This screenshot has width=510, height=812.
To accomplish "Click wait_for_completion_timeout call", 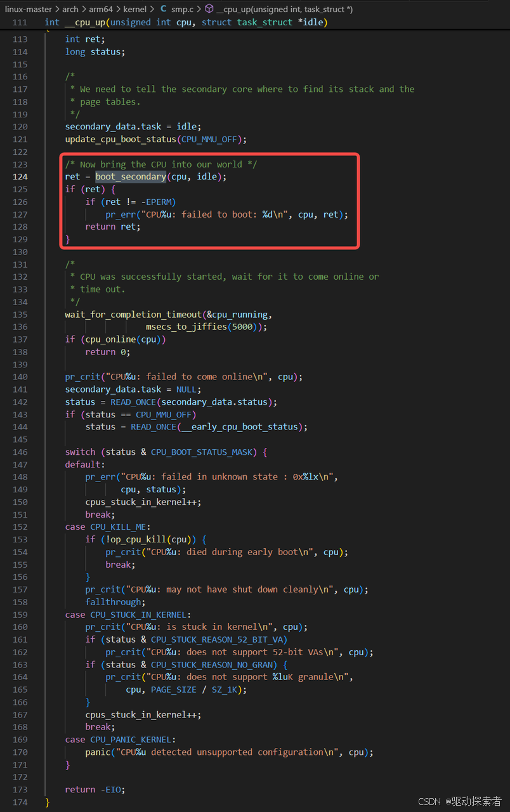I will coord(133,314).
